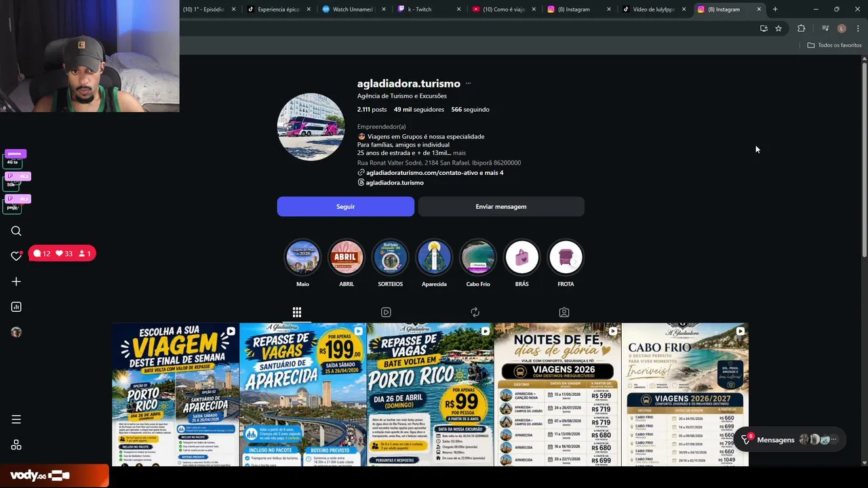Open profile options three-dot menu
Viewport: 868px width, 488px height.
[x=468, y=83]
